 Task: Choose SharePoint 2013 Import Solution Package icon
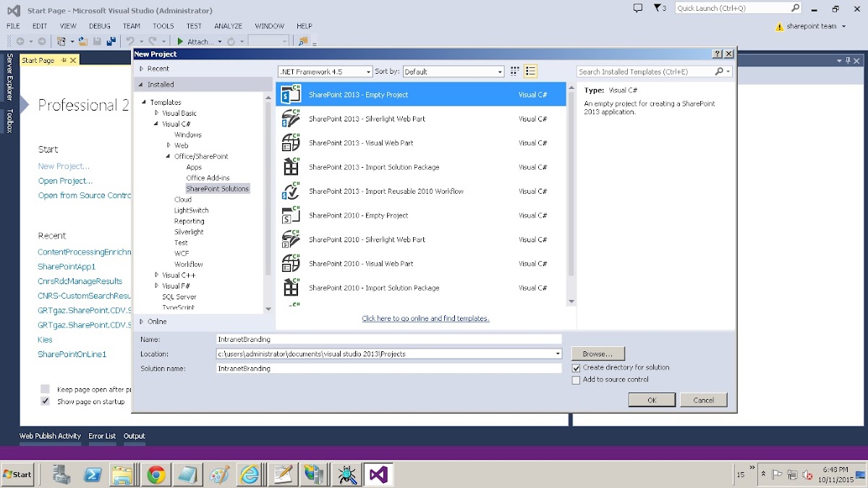pos(291,167)
